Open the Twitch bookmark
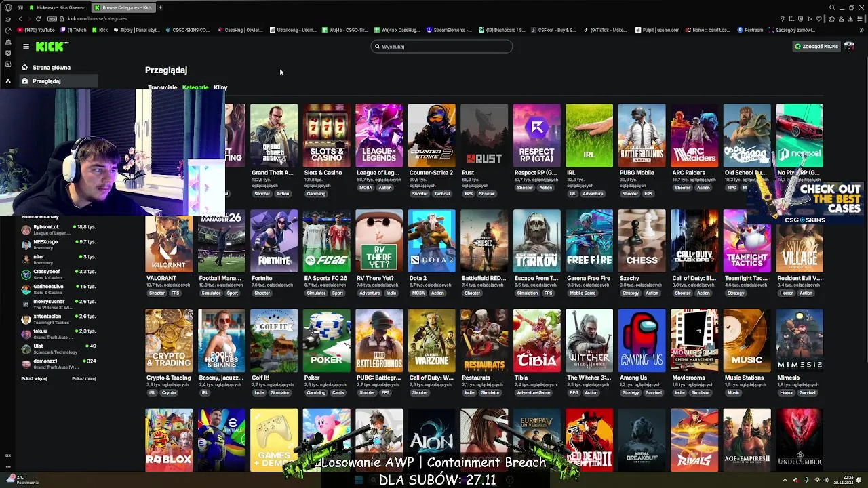This screenshot has width=868, height=488. (x=74, y=30)
